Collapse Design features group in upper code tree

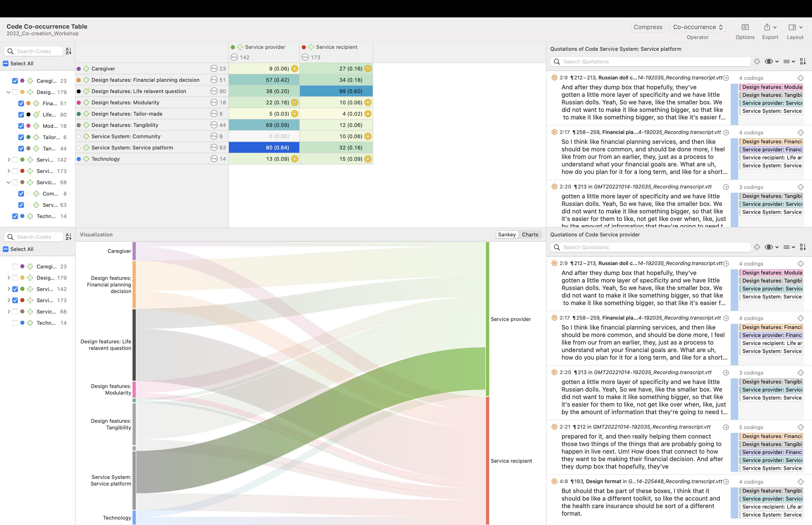pyautogui.click(x=8, y=92)
